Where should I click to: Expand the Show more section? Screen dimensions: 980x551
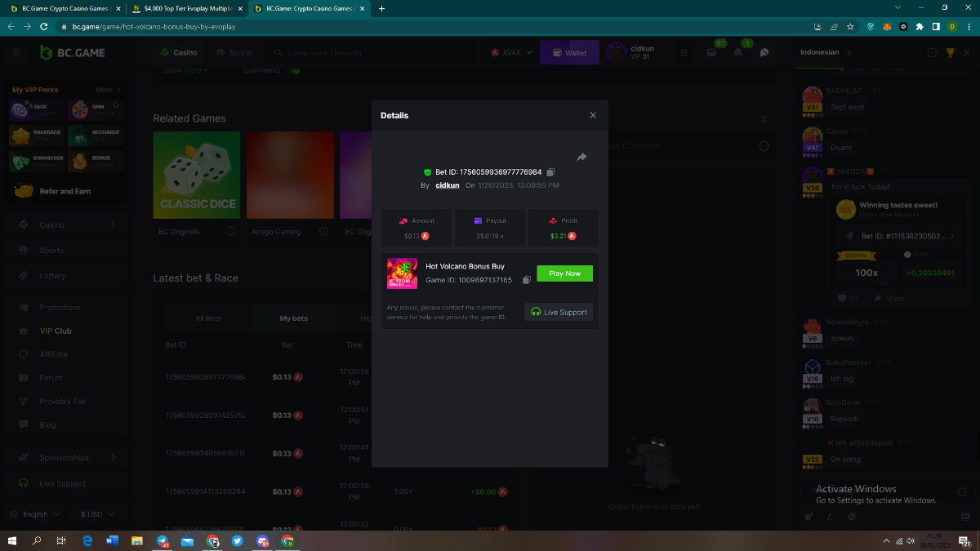[x=185, y=70]
